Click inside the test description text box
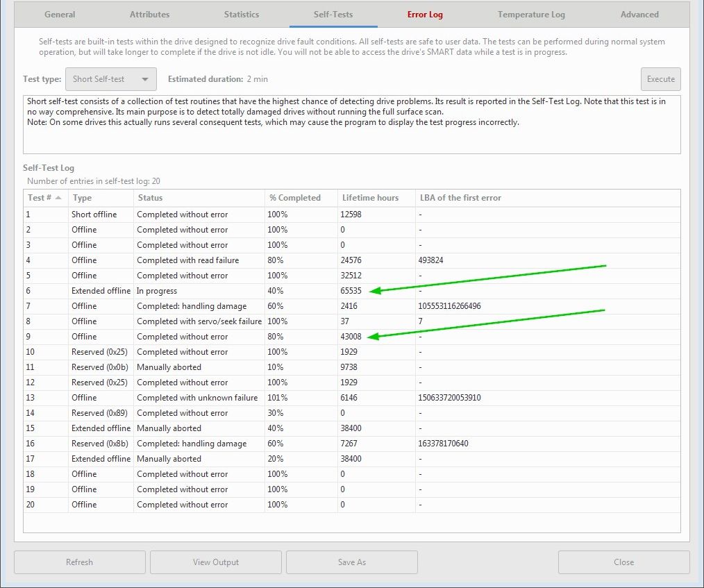 tap(351, 124)
